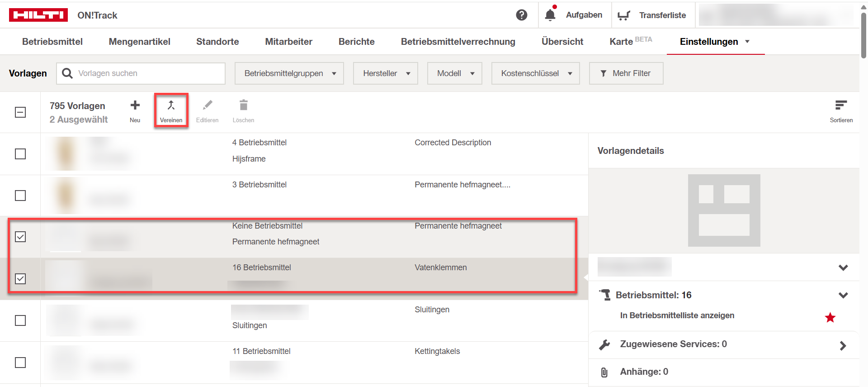Open the help question mark icon
The height and width of the screenshot is (387, 868).
(521, 15)
